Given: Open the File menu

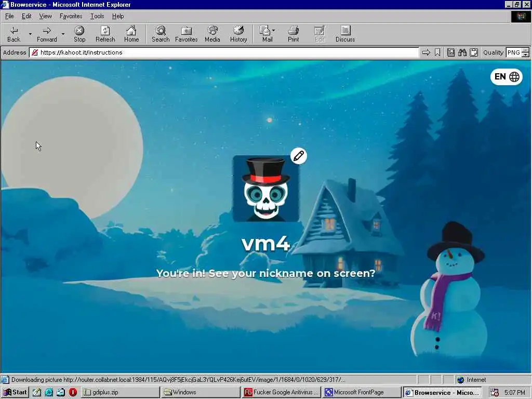Looking at the screenshot, I should tap(9, 16).
